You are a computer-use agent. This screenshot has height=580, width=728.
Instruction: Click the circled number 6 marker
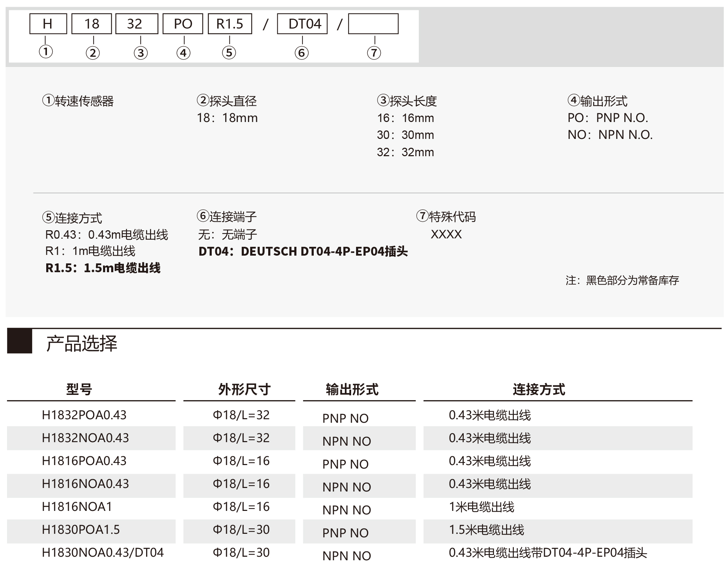(x=302, y=53)
